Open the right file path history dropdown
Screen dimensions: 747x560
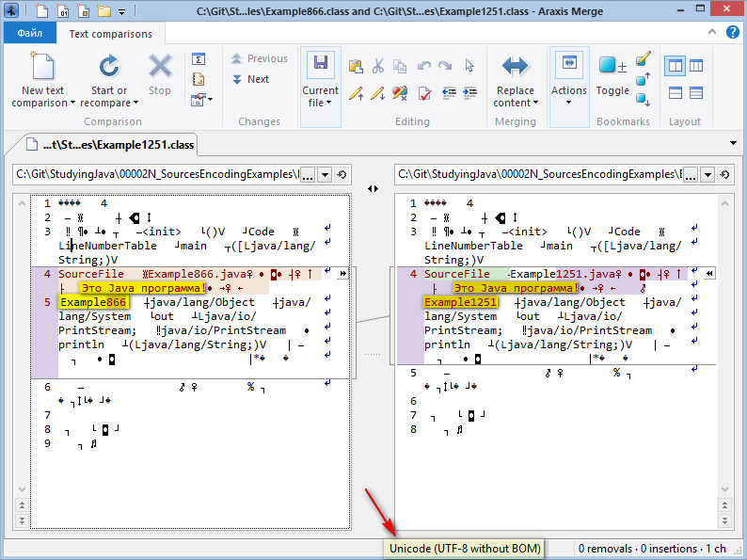[707, 175]
